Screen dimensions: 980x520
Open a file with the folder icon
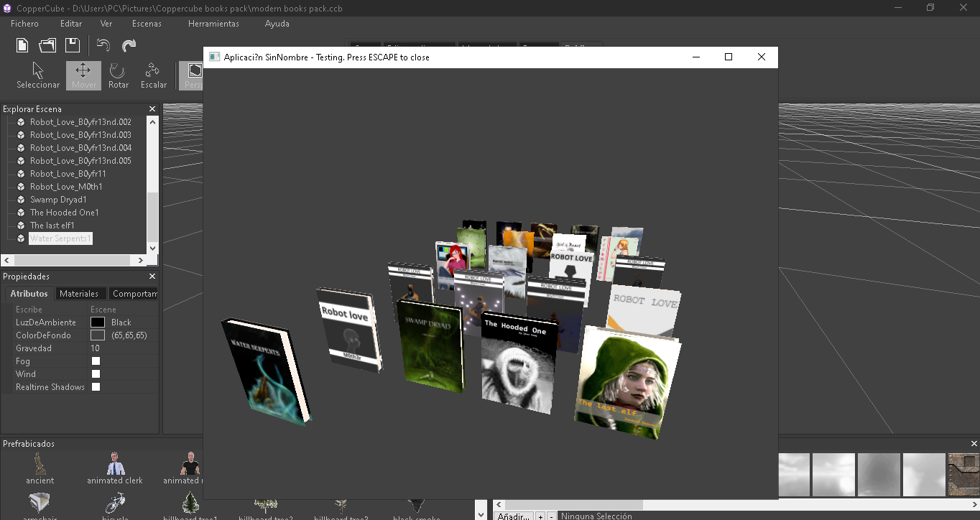point(47,45)
